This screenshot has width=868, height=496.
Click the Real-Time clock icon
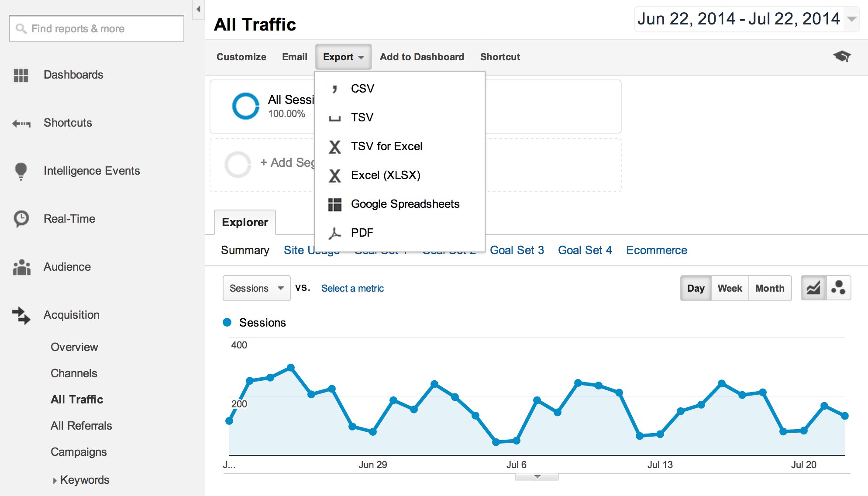21,219
